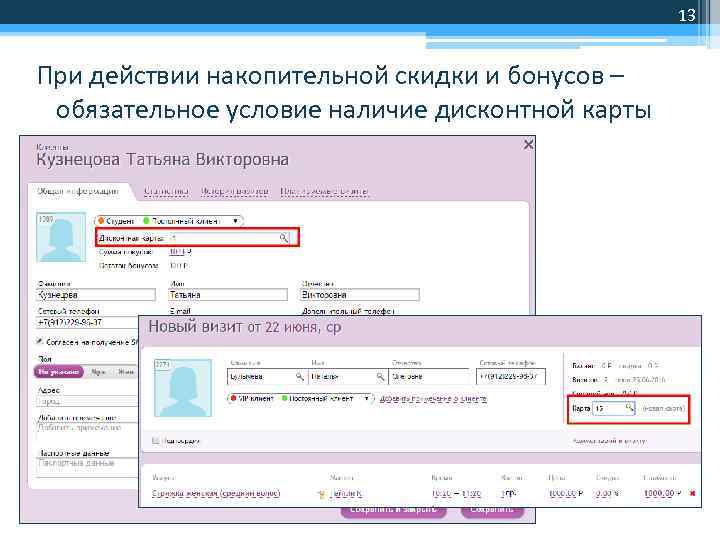Select the Муж gender option
Image resolution: width=720 pixels, height=540 pixels.
pyautogui.click(x=98, y=372)
